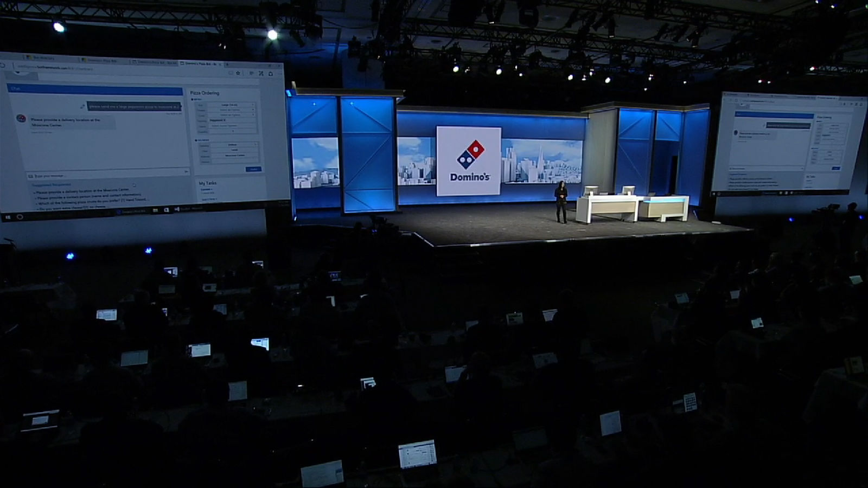Viewport: 868px width, 488px height.
Task: Open the first link under My Tasks
Action: pyautogui.click(x=207, y=189)
